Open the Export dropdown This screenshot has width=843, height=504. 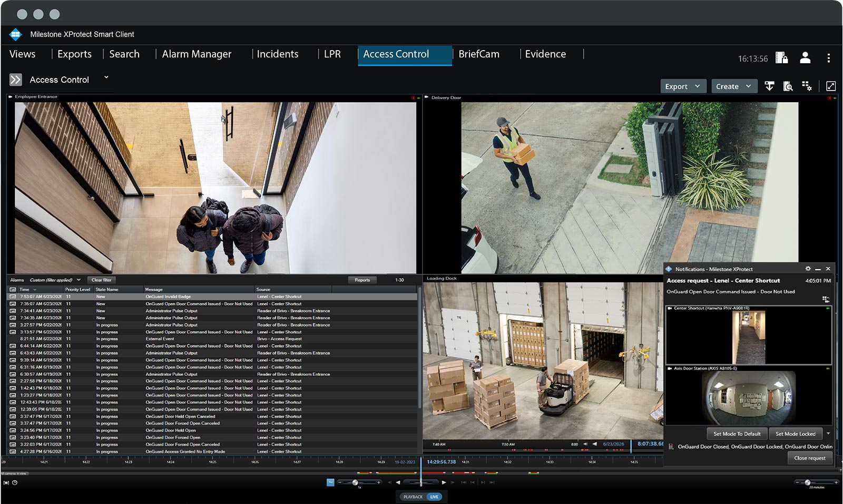click(683, 86)
